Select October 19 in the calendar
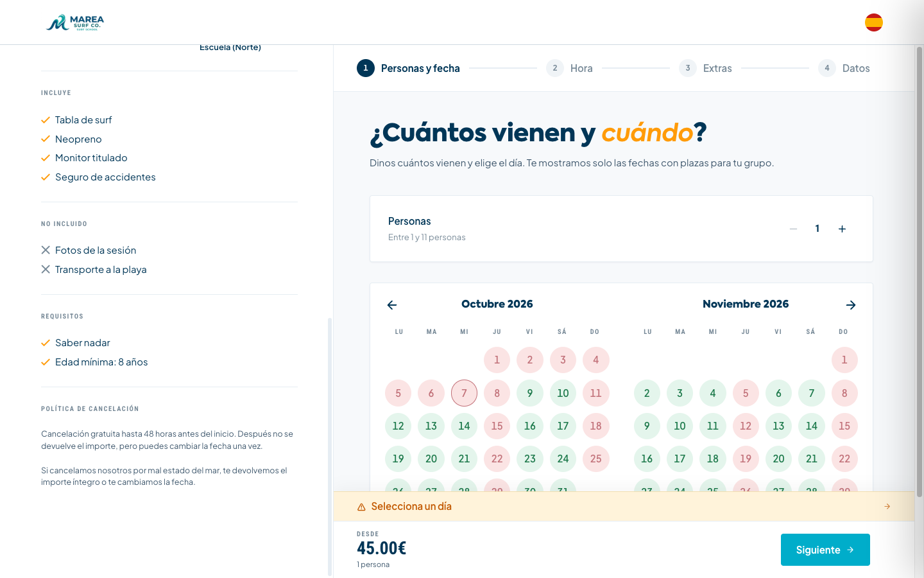Viewport: 924px width, 578px height. (x=398, y=459)
